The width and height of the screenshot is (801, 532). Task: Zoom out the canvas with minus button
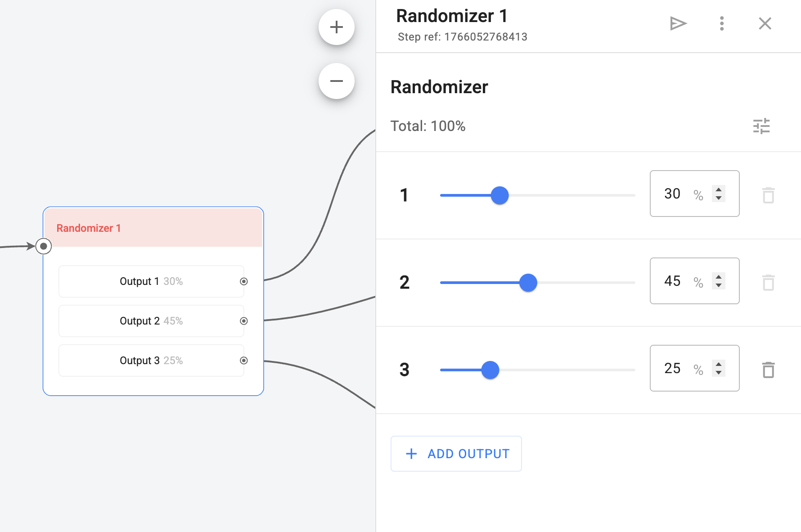[337, 81]
